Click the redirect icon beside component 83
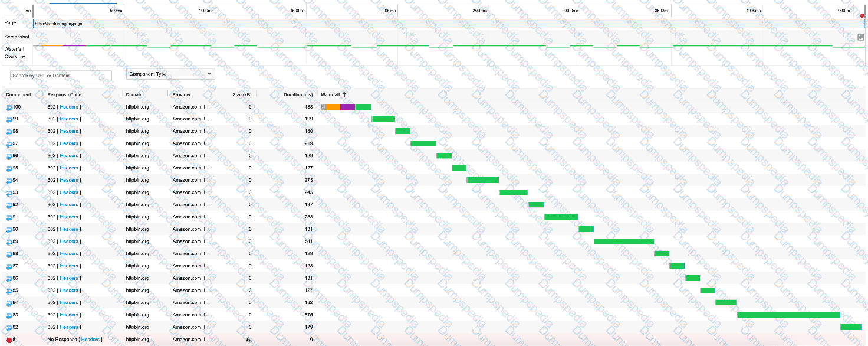This screenshot has height=346, width=868. 9,316
